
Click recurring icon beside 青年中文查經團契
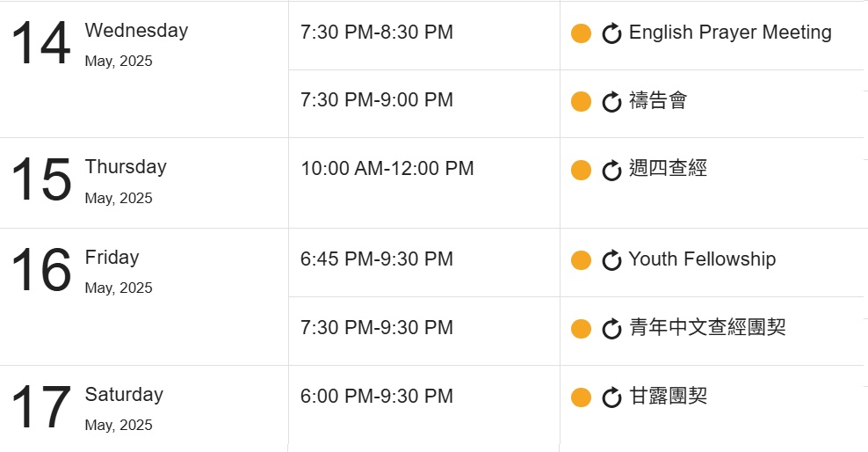point(611,329)
